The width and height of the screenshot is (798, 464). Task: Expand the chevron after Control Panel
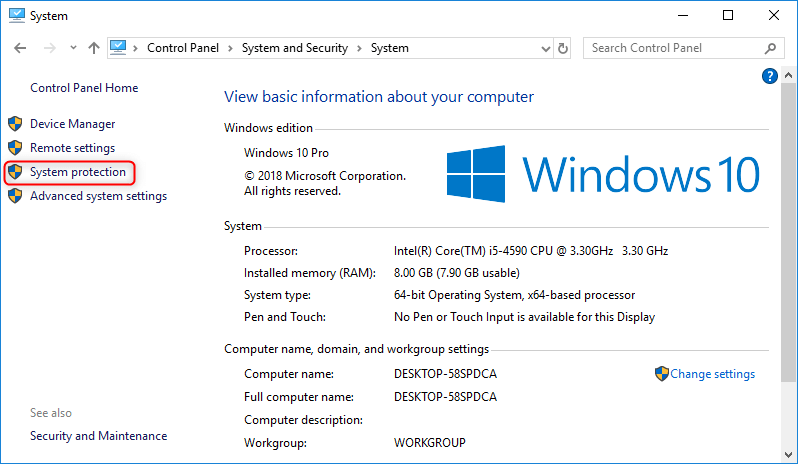pos(230,48)
